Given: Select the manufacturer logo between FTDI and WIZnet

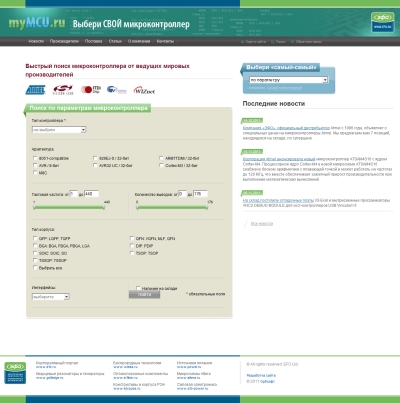Looking at the screenshot, I should tap(117, 90).
